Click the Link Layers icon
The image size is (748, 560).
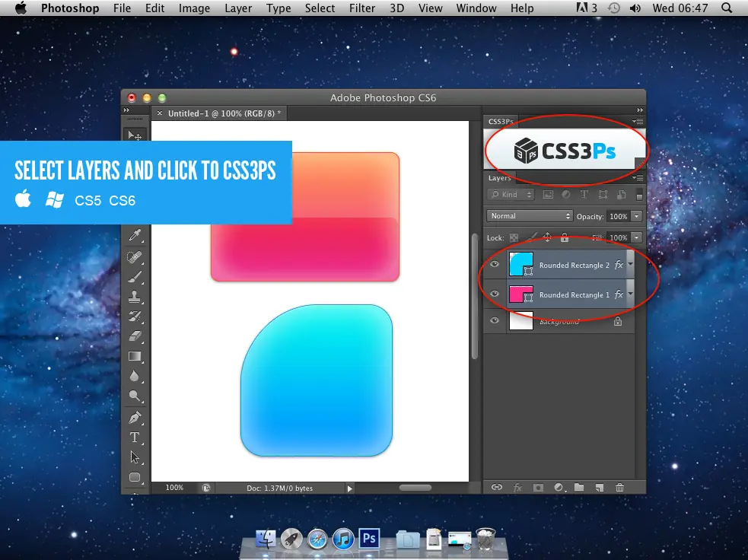point(497,487)
